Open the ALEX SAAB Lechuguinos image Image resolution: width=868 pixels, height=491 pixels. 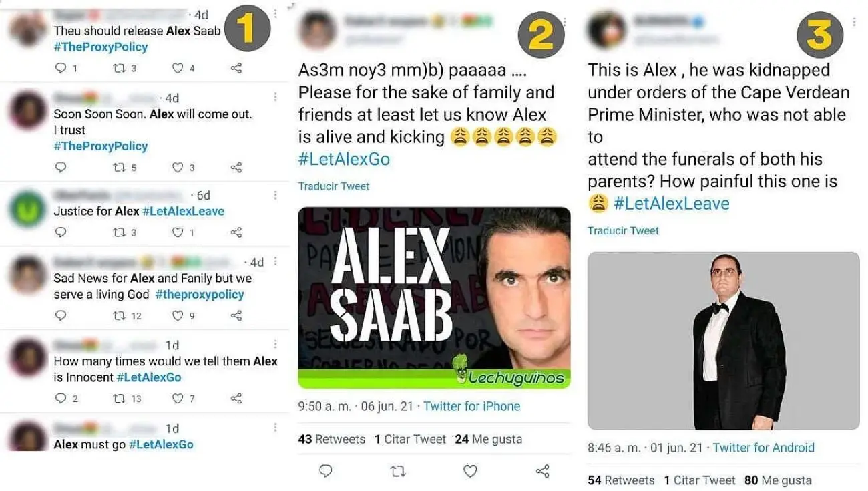coord(434,298)
